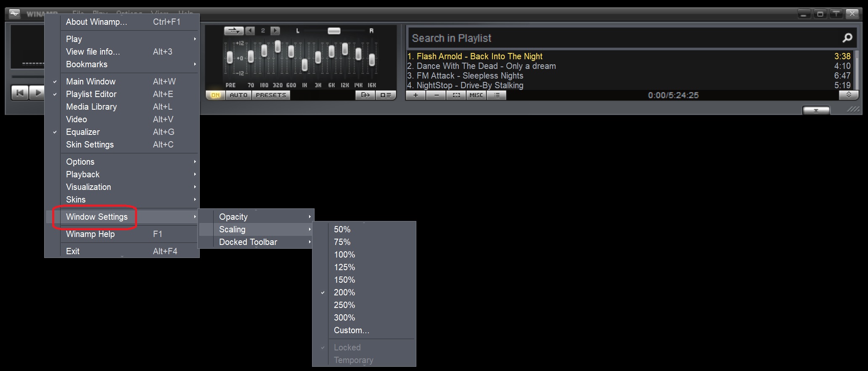Expand the Skins submenu
The width and height of the screenshot is (868, 371).
coord(122,200)
